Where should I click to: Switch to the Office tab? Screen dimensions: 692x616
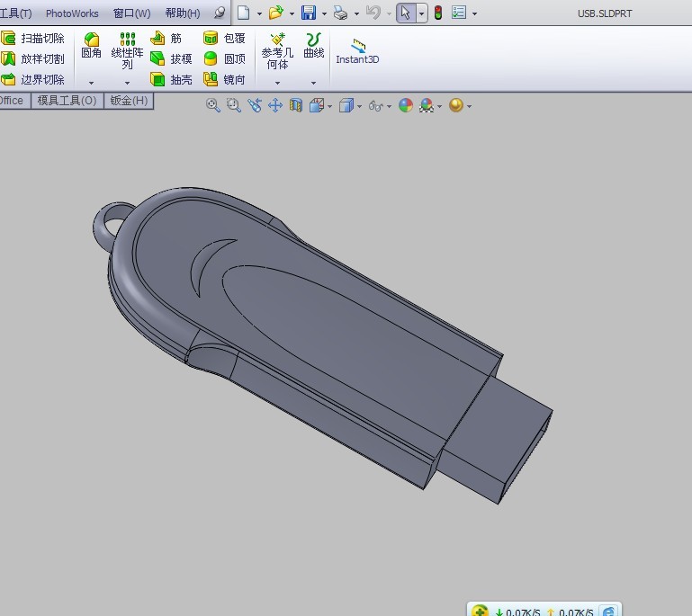tap(13, 101)
